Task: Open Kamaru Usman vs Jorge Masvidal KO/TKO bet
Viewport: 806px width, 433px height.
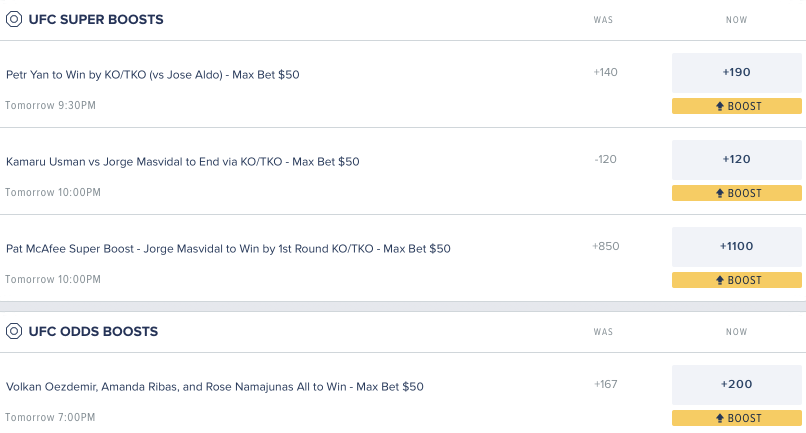Action: 182,161
